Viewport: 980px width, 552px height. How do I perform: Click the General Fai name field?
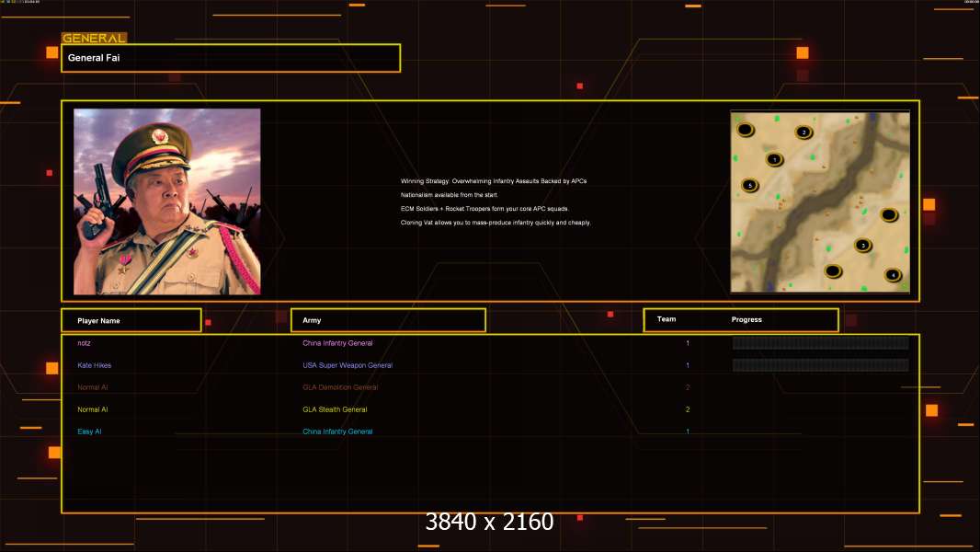[x=231, y=58]
